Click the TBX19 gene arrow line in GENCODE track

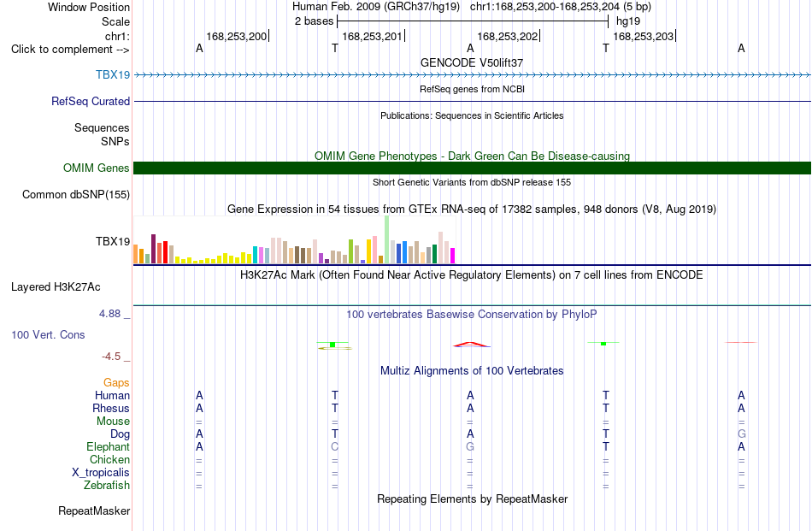pyautogui.click(x=472, y=75)
